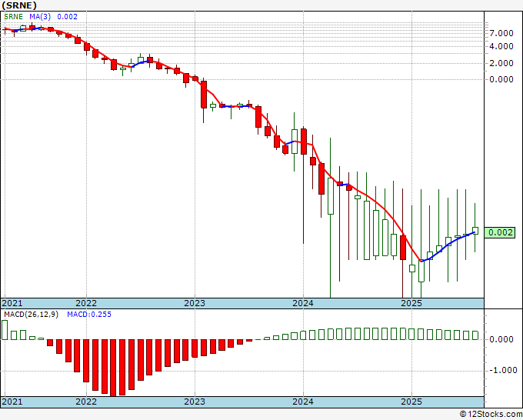Screen dimensions: 523x420
Task: Click the latest green candlestick beside 0.002 tag
Action: tap(475, 231)
